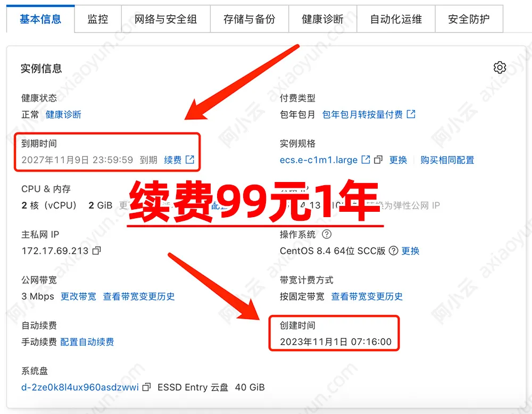Open the instance info settings gear
This screenshot has width=532, height=414.
(x=500, y=67)
